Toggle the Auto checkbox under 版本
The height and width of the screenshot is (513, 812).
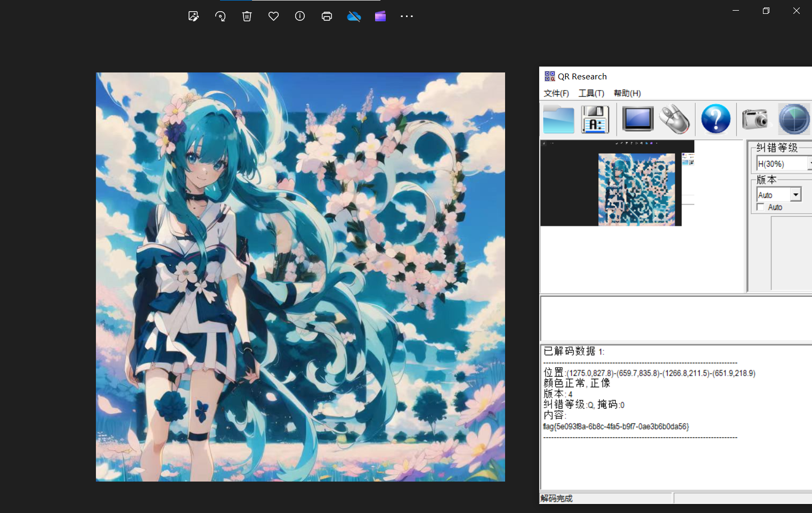tap(760, 207)
